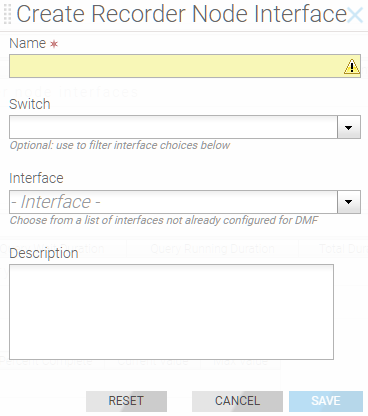The height and width of the screenshot is (416, 368).
Task: Close the Create Recorder Node Interface dialog
Action: (355, 15)
